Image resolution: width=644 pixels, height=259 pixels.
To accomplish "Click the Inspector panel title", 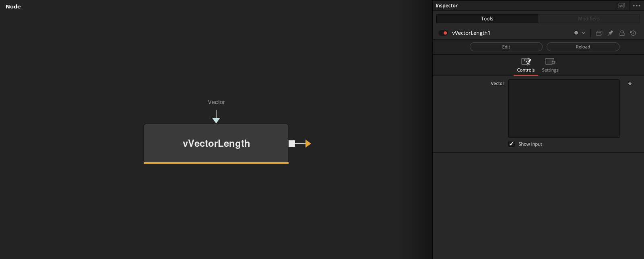I will click(x=446, y=6).
